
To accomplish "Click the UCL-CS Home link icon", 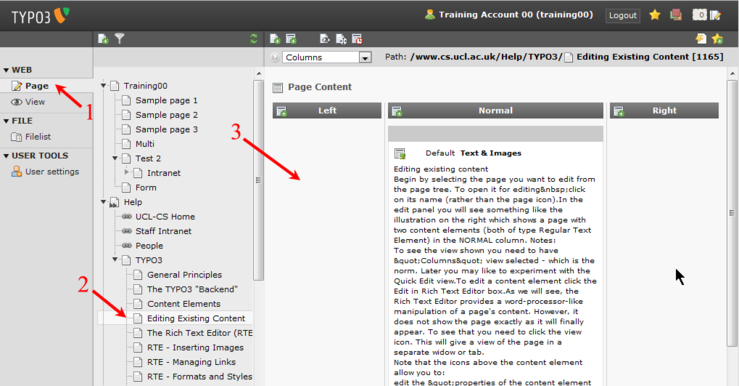I will 127,217.
